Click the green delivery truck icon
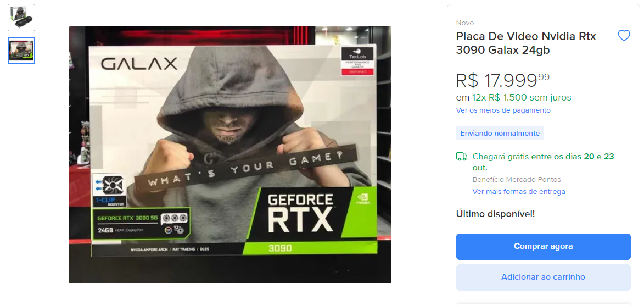 tap(462, 157)
